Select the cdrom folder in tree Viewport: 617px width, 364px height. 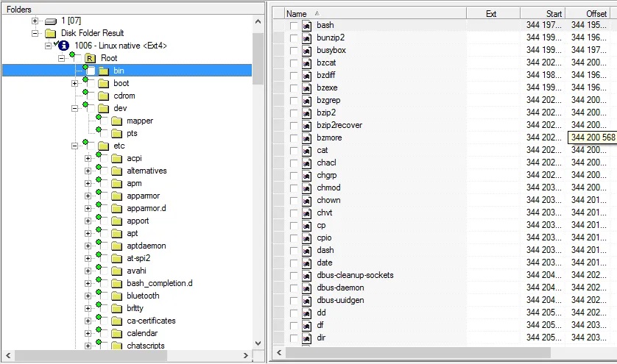pos(124,96)
